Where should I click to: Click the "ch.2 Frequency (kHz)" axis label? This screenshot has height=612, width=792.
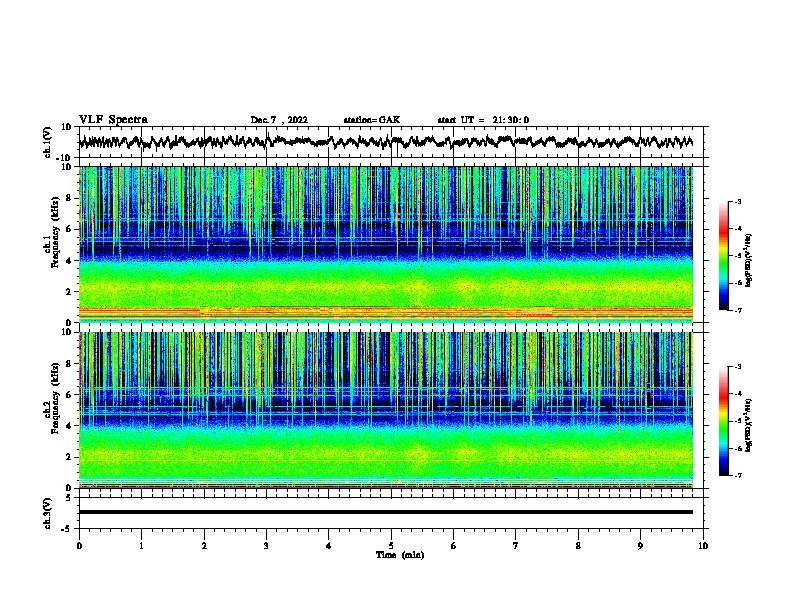pyautogui.click(x=51, y=398)
